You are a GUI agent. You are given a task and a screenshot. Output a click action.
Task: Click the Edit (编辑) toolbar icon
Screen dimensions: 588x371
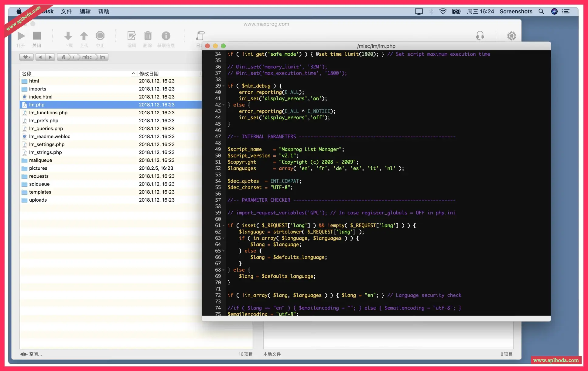pos(132,36)
